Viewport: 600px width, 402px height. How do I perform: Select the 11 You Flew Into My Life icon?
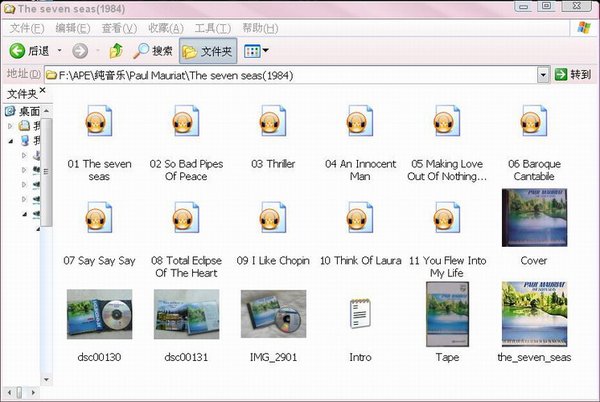[447, 217]
